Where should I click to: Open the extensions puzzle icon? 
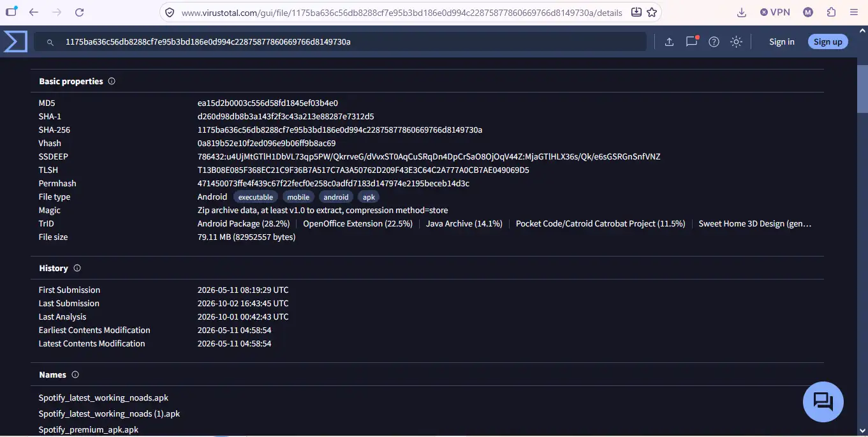click(831, 12)
